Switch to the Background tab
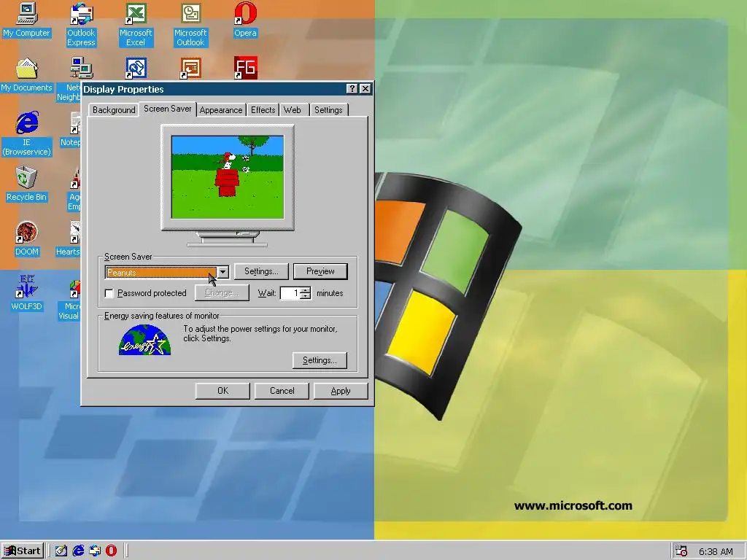Screen dimensions: 747x560 click(x=114, y=110)
